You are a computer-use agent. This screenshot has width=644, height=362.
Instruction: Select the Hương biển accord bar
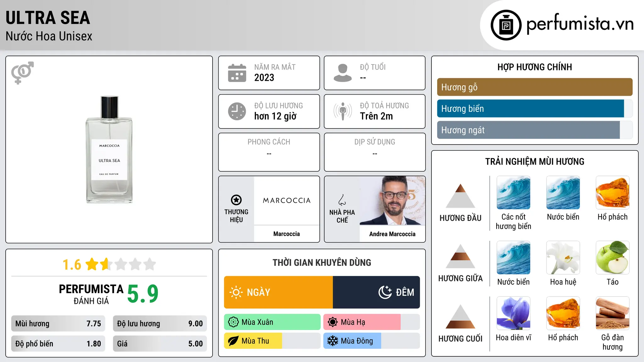click(x=535, y=108)
